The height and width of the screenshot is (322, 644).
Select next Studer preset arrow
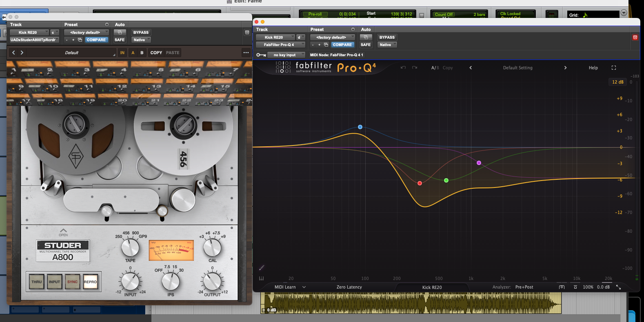(22, 53)
